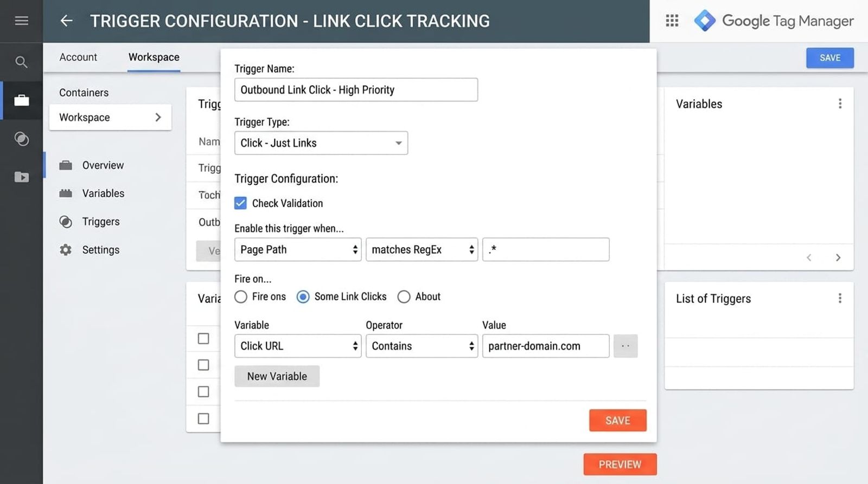Click the Settings gear icon
868x484 pixels.
[66, 250]
